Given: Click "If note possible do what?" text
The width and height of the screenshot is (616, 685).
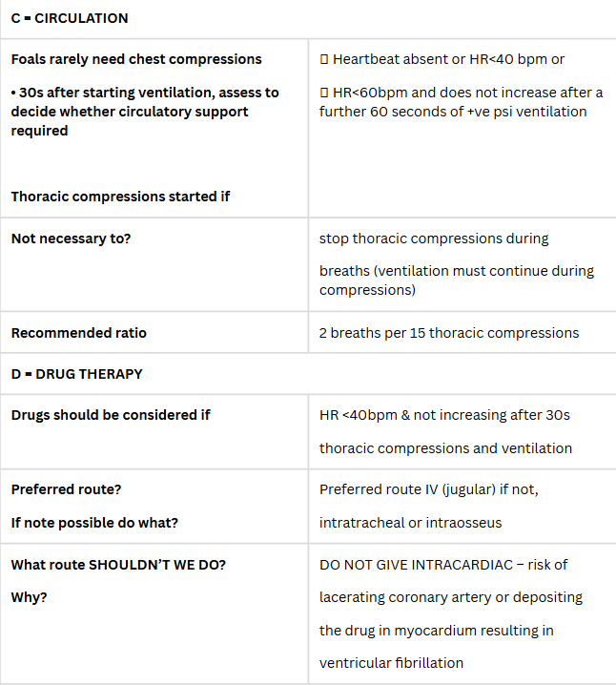Looking at the screenshot, I should (x=94, y=523).
